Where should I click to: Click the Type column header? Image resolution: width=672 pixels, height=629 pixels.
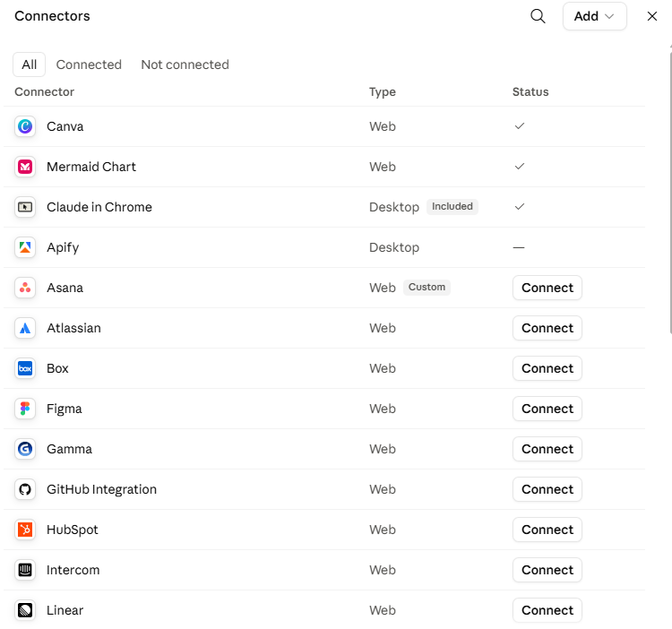click(383, 91)
